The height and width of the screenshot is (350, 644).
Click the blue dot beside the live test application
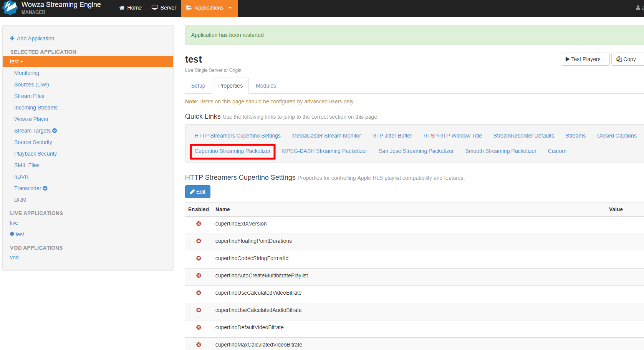point(12,234)
